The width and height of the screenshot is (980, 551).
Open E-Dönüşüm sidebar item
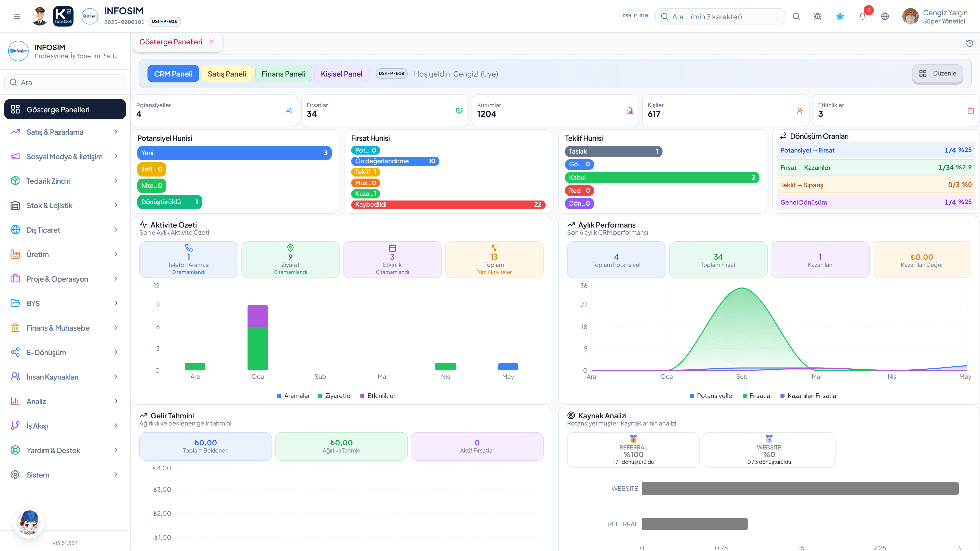pos(65,353)
